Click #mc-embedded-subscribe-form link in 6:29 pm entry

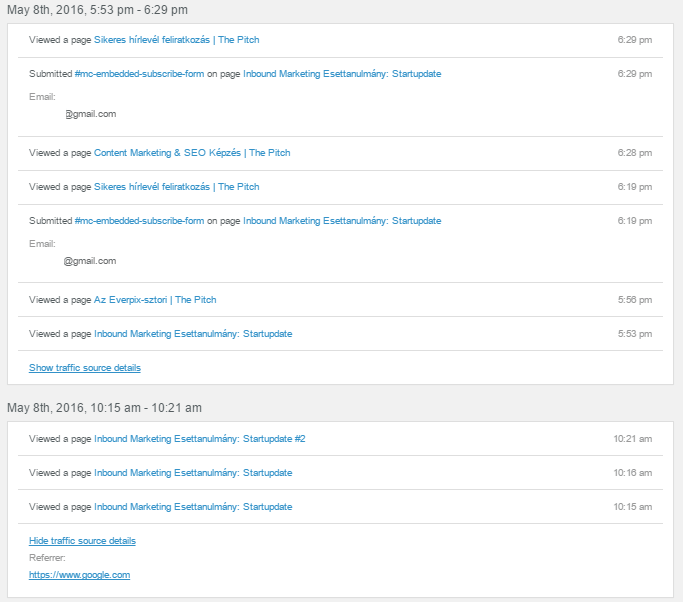(x=139, y=74)
